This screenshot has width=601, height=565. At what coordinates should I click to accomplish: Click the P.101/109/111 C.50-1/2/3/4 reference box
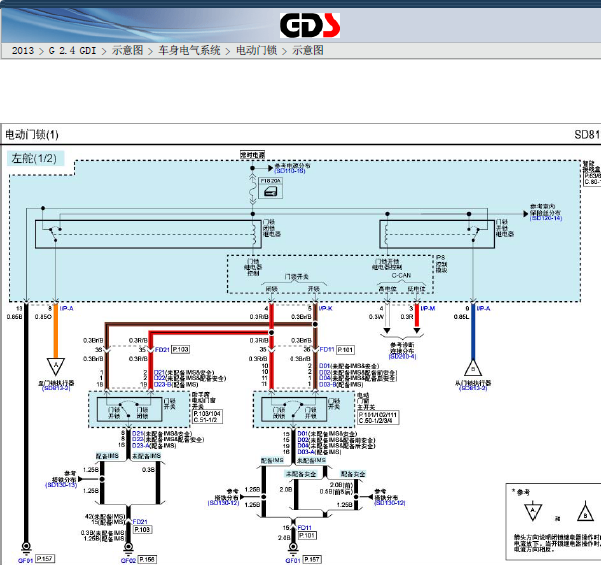click(x=378, y=418)
